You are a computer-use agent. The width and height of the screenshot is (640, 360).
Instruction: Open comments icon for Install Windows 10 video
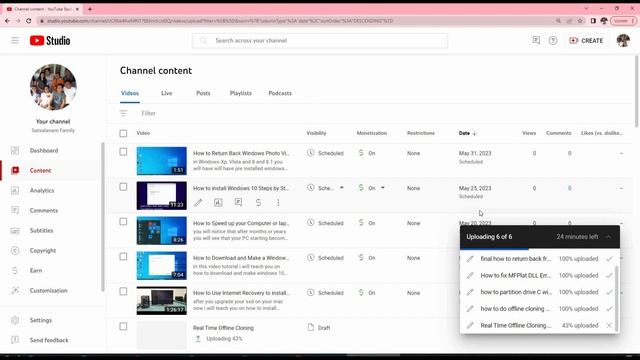click(x=238, y=202)
